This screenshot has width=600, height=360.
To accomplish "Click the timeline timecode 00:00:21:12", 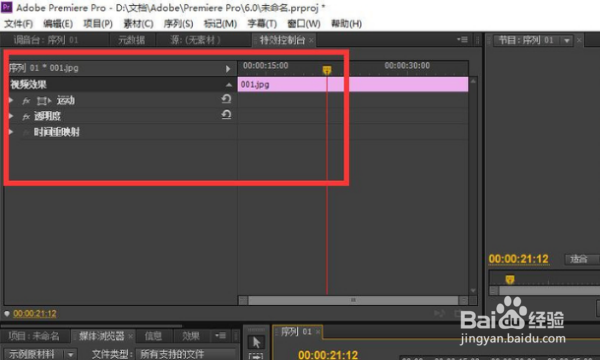I will pos(328,355).
